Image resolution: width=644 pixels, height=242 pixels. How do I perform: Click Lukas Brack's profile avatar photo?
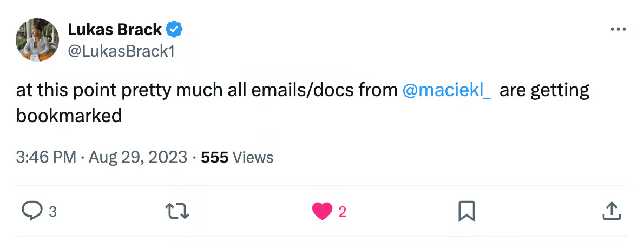coord(37,39)
